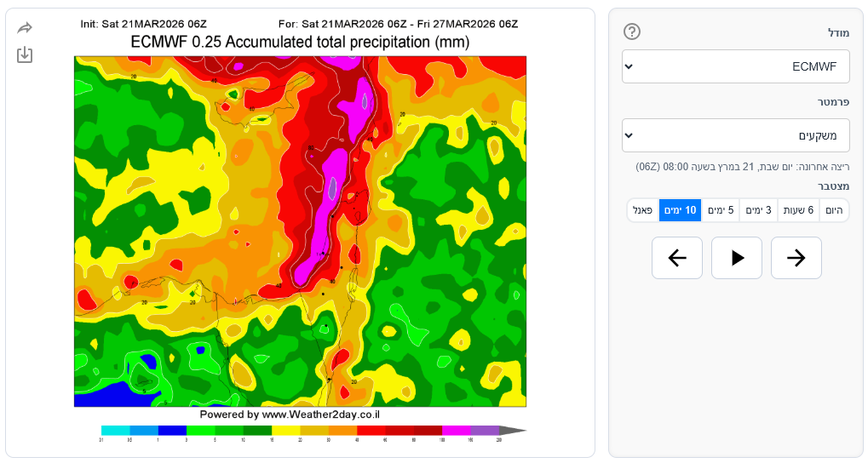Click the Powered by www.Weather2day.co.il text
This screenshot has height=463, width=868.
(290, 414)
